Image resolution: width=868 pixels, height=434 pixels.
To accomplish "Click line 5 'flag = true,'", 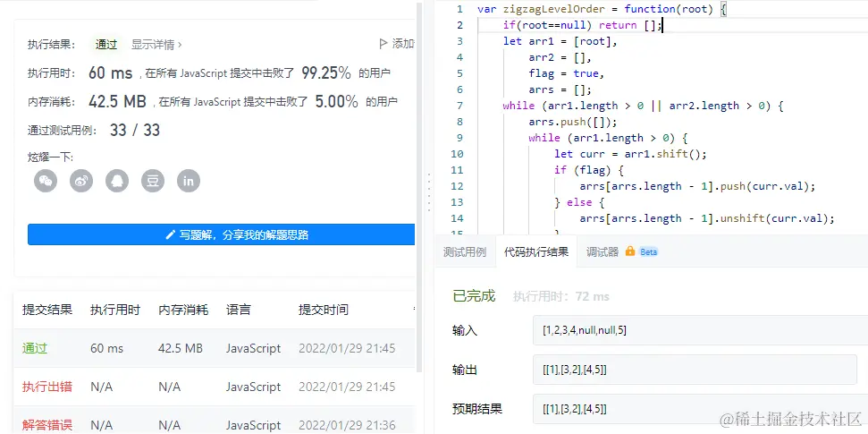I will (x=567, y=73).
